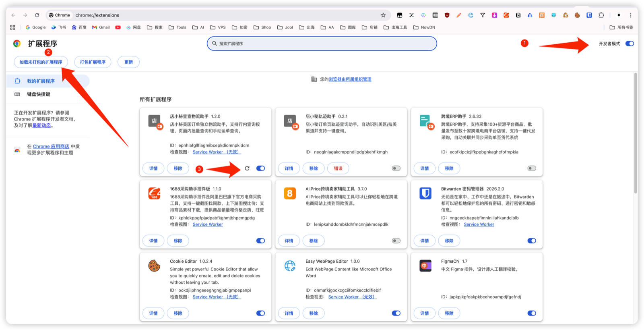Open the Chrome three-dot menu
The height and width of the screenshot is (330, 644).
pos(631,15)
